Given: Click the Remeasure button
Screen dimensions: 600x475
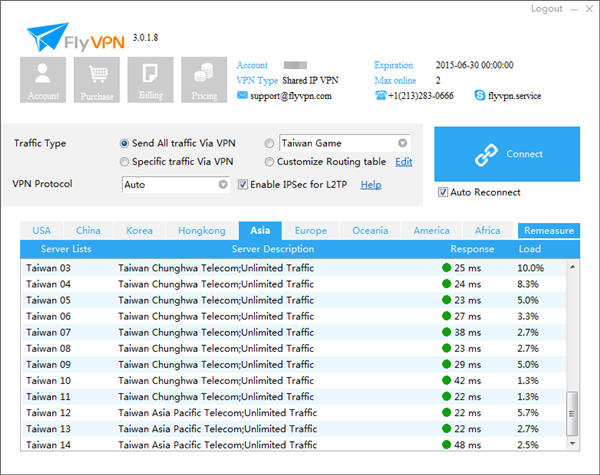Looking at the screenshot, I should 549,230.
